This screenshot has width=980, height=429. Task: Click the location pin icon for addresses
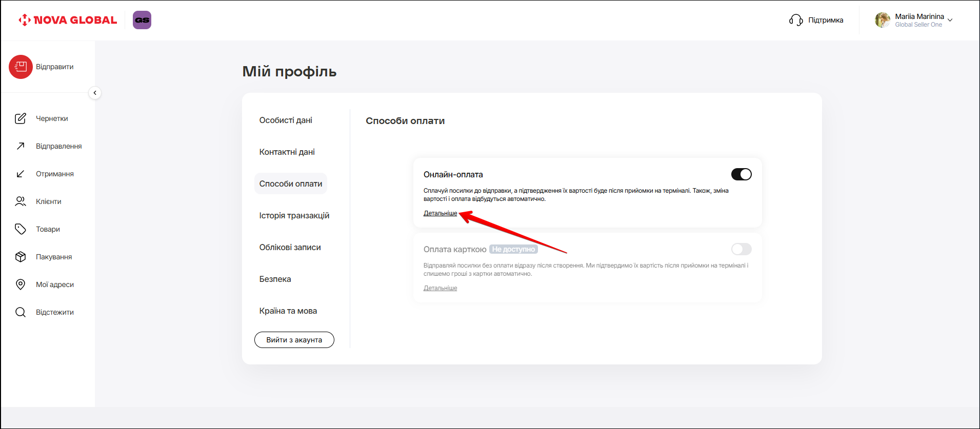(21, 284)
